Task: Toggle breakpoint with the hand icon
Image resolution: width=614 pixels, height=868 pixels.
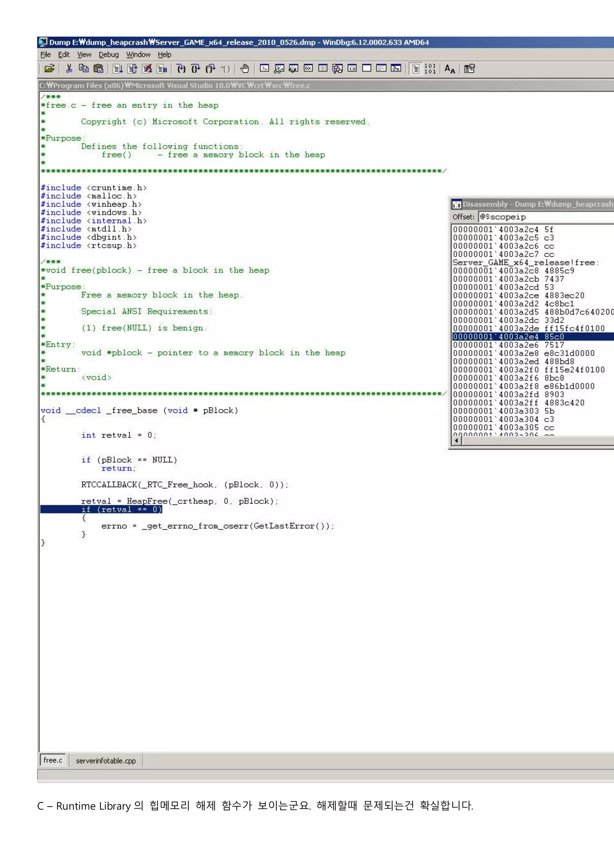Action: click(x=244, y=68)
